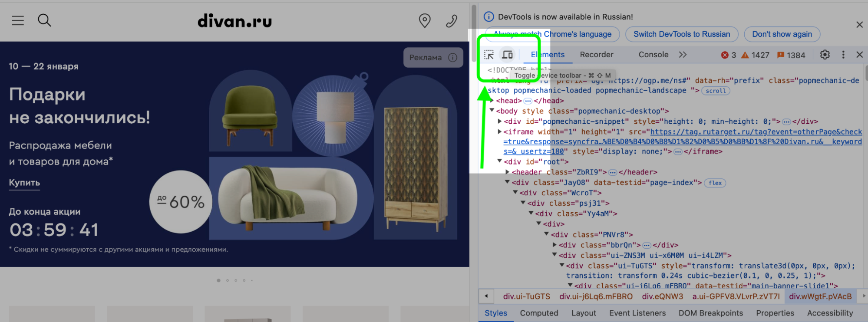The height and width of the screenshot is (322, 868).
Task: Collapse the body element node
Action: pyautogui.click(x=492, y=111)
